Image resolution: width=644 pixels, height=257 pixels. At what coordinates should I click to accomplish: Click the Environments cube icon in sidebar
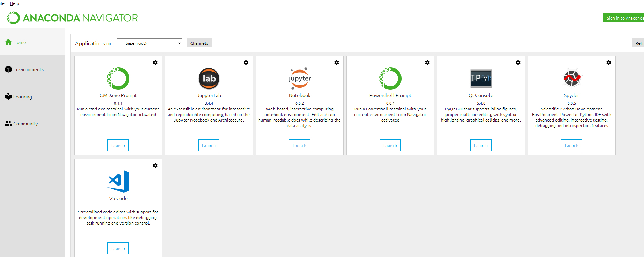click(x=8, y=69)
